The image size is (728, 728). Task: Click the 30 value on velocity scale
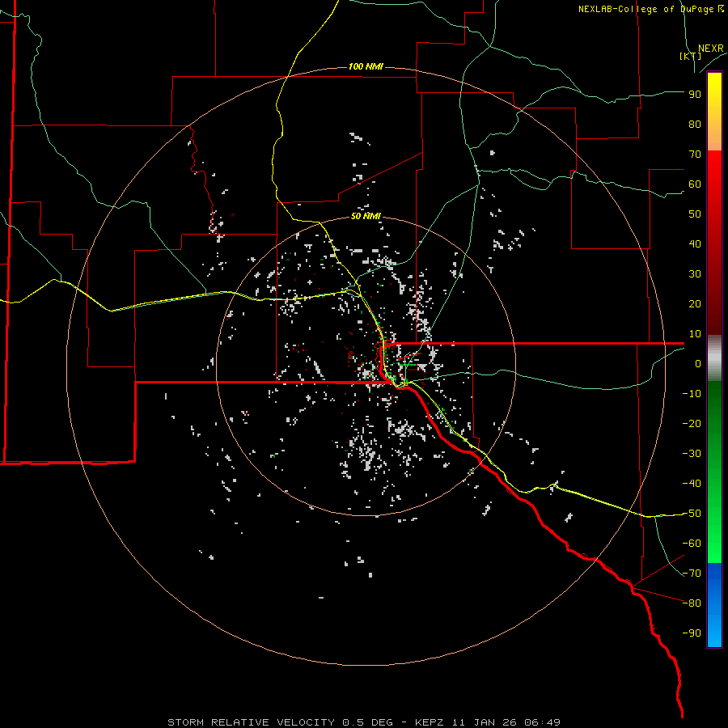coord(695,274)
